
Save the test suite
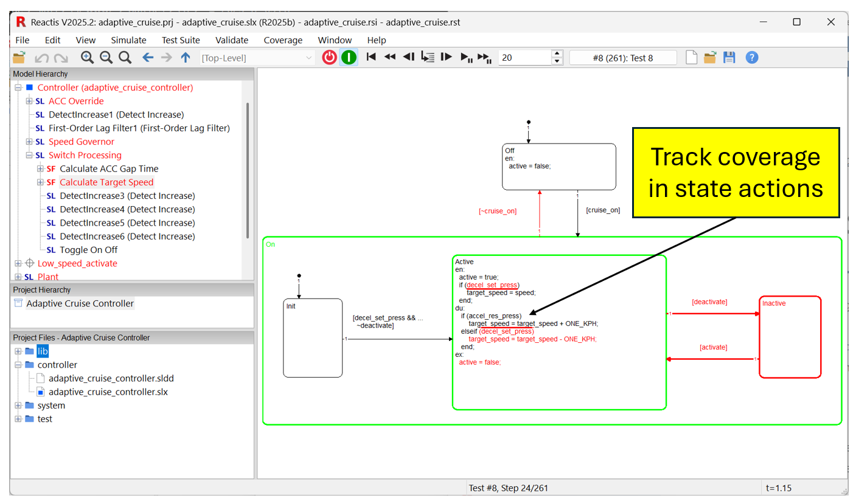[729, 57]
